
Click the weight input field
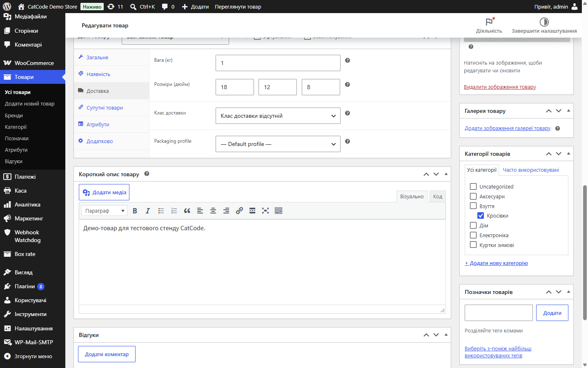[278, 63]
